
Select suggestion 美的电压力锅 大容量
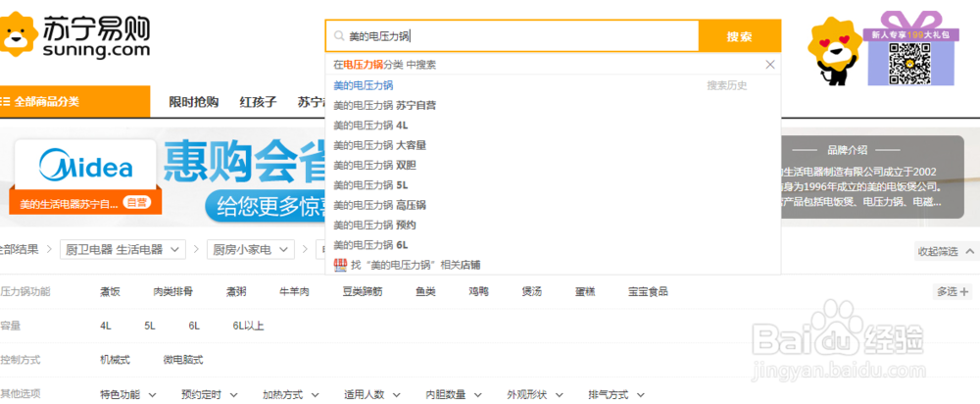tap(379, 145)
